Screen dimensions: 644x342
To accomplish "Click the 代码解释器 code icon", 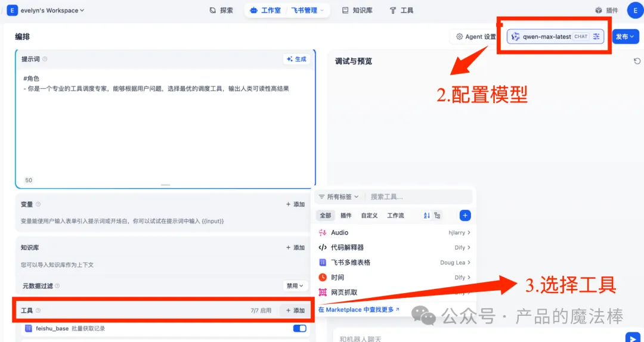I will [x=323, y=248].
